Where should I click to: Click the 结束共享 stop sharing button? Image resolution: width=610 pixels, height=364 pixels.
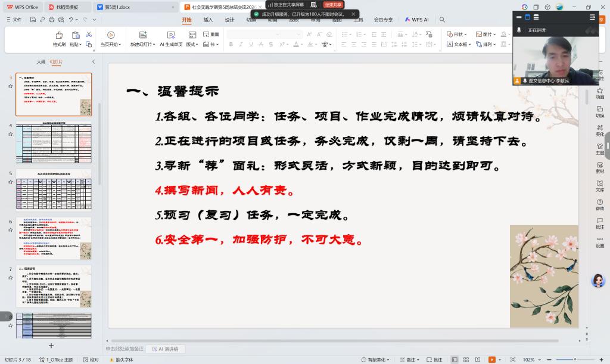pyautogui.click(x=334, y=5)
